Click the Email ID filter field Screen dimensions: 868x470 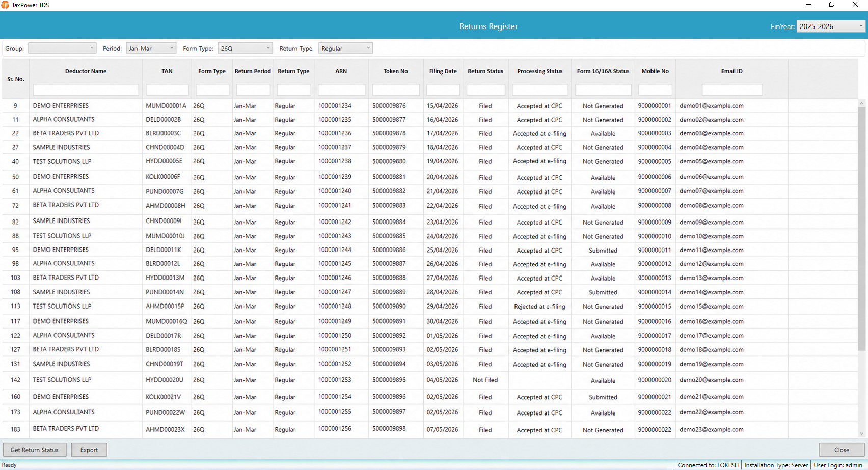(x=732, y=90)
